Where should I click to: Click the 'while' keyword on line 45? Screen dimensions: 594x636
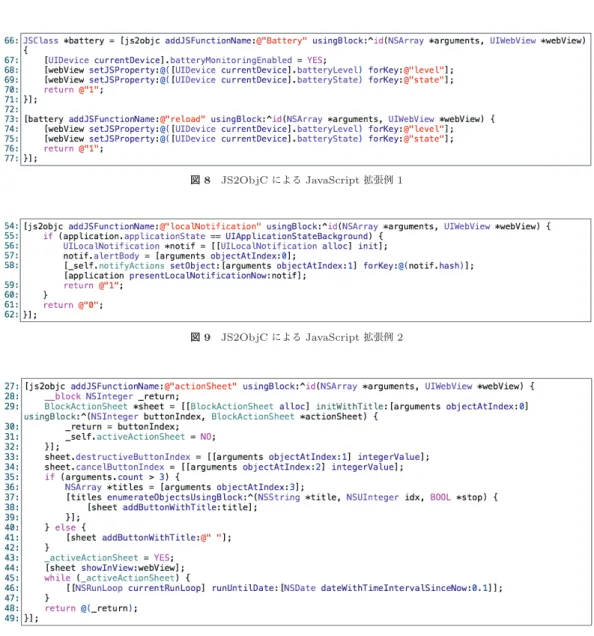click(x=57, y=578)
